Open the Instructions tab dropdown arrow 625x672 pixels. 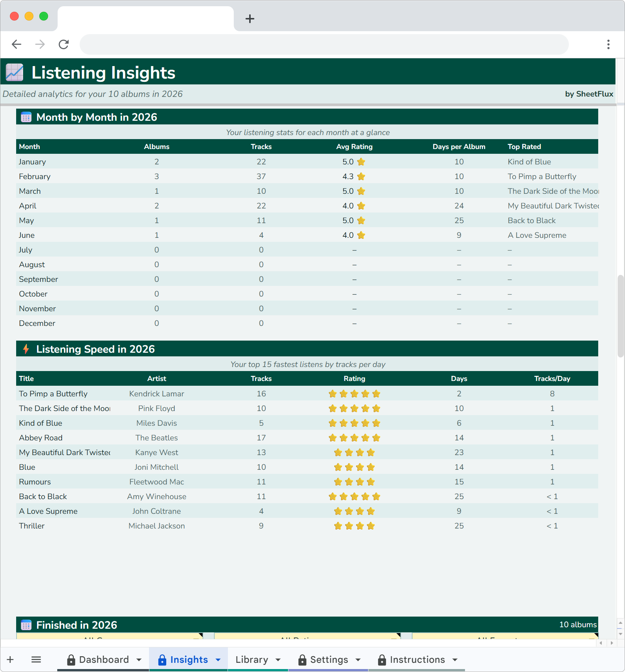click(x=454, y=660)
